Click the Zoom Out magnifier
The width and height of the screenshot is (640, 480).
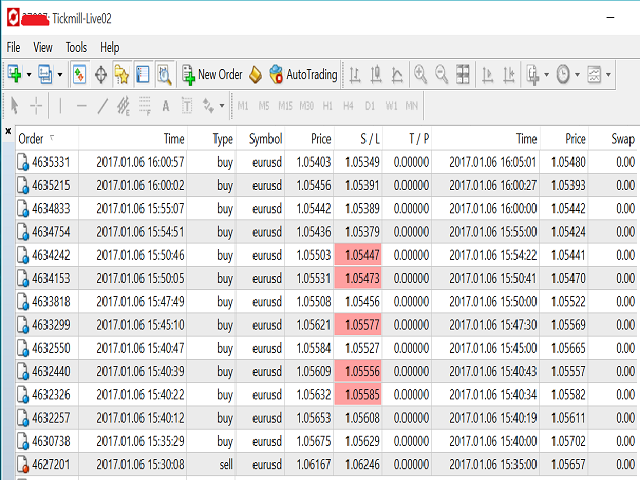pos(441,74)
